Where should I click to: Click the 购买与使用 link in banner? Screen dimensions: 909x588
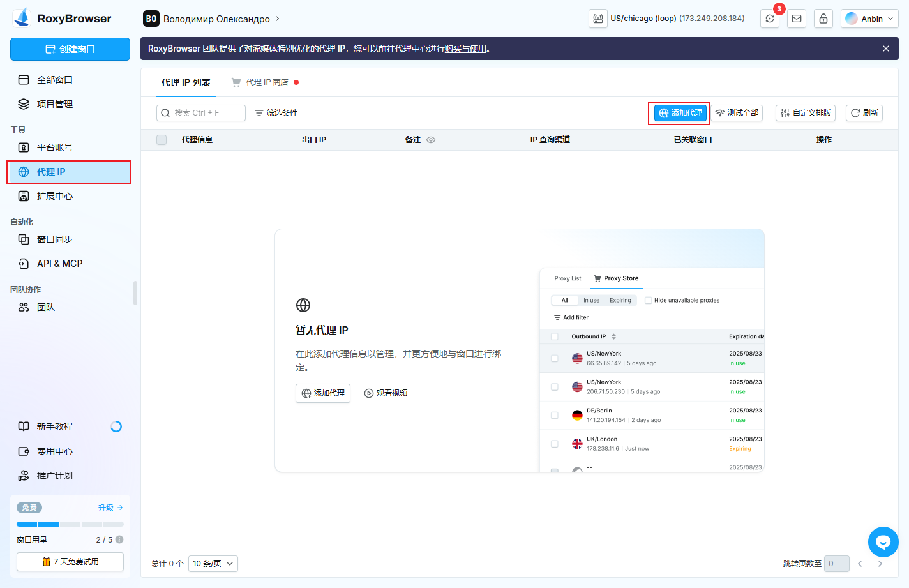466,49
